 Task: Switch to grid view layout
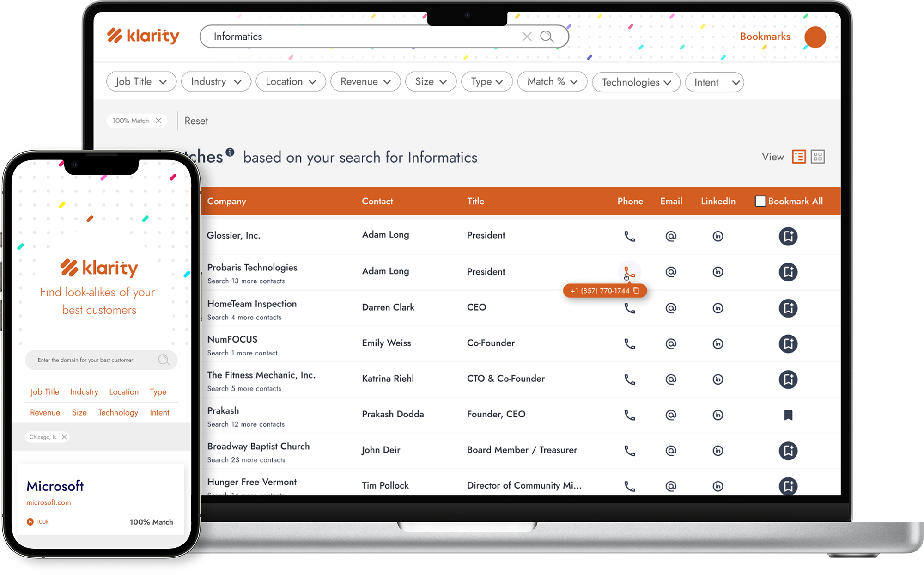click(818, 157)
